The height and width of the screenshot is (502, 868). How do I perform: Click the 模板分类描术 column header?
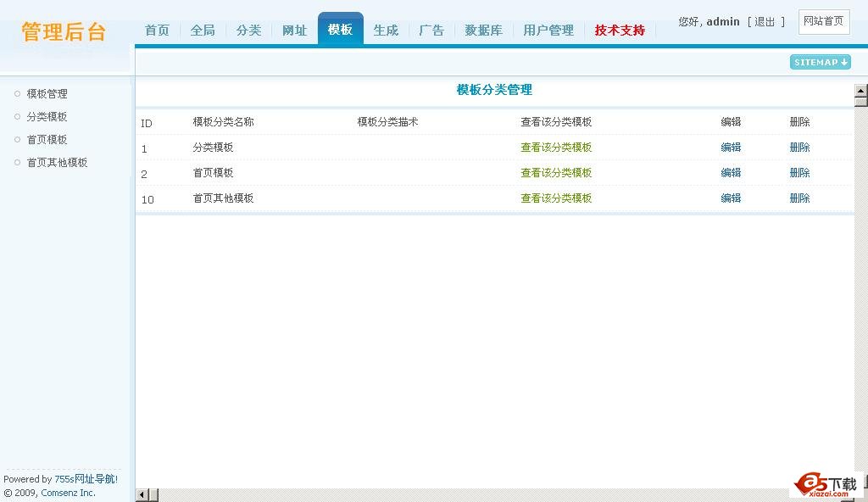click(387, 122)
